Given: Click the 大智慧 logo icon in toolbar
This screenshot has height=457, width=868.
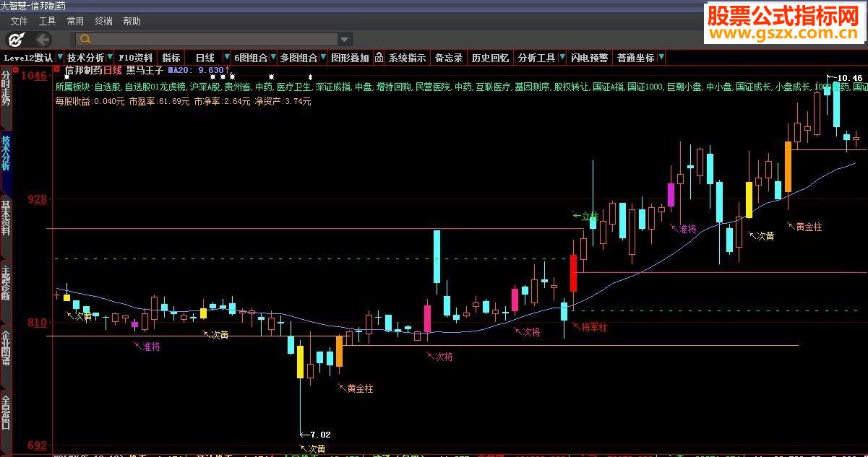Looking at the screenshot, I should click(16, 39).
